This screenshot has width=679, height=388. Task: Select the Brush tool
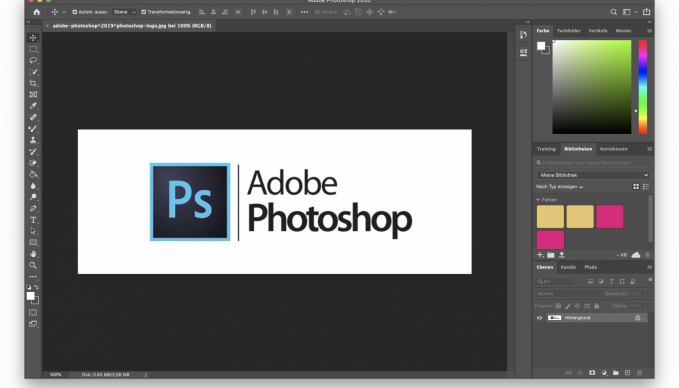33,129
